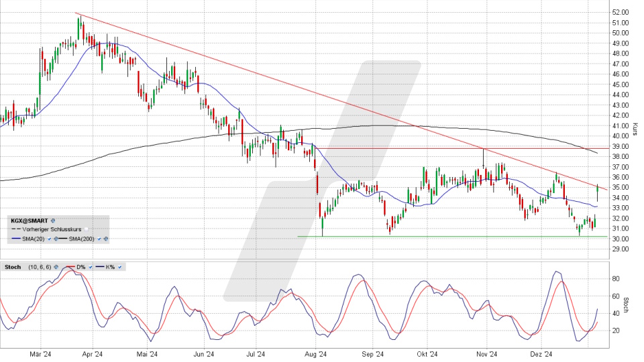
Task: Open the SMA(200) settings gear icon
Action: (105, 239)
